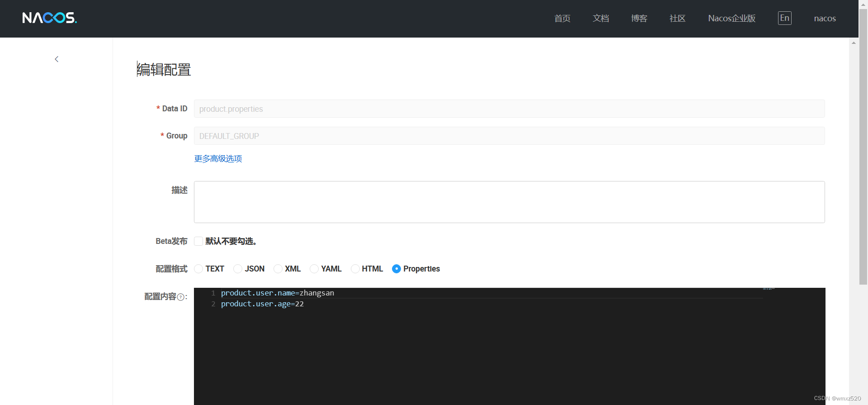Click the 默认不要勾选。 label
The height and width of the screenshot is (405, 868).
click(231, 242)
